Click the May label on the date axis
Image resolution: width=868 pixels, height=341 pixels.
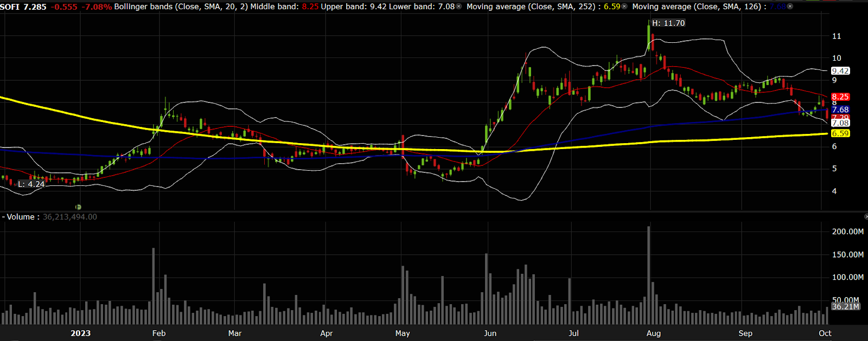click(x=403, y=333)
